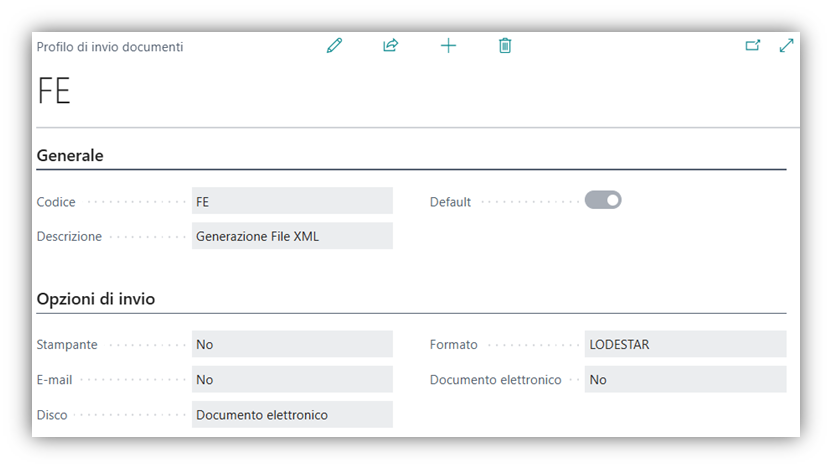The image size is (832, 469).
Task: Expand the page with diagonal arrows icon
Action: coord(786,46)
